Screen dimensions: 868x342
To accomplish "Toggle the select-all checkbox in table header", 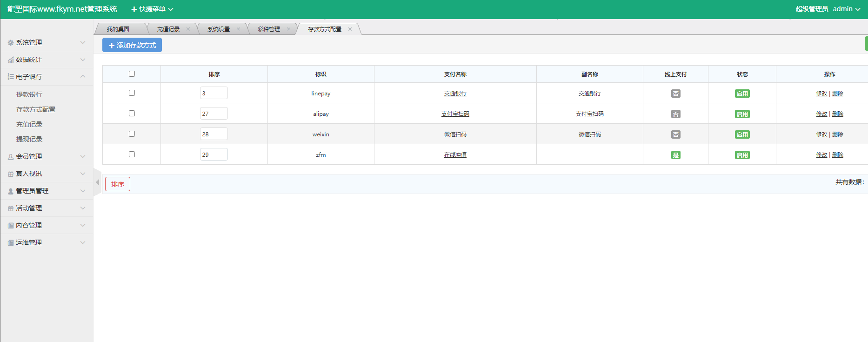I will coord(132,74).
